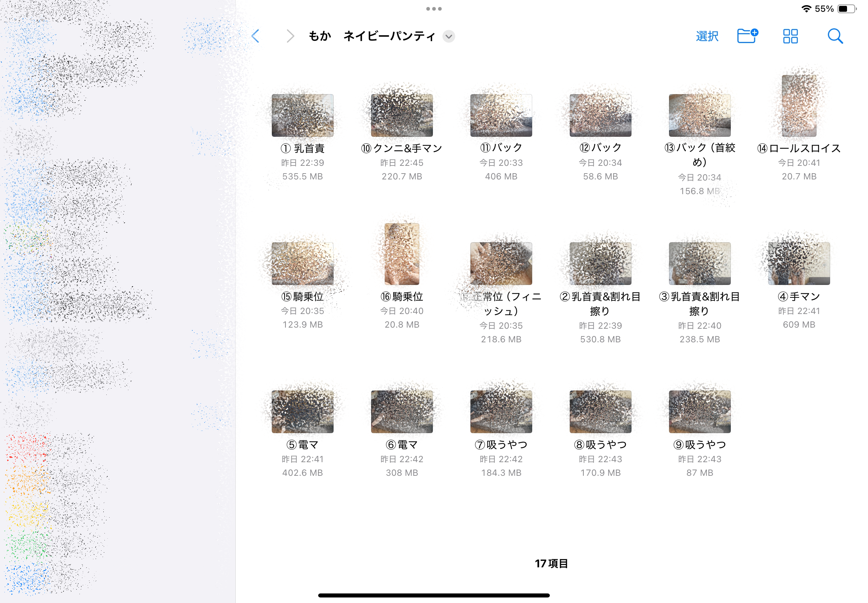Viewport: 868px width, 603px height.
Task: Open the ⑭ ロールスロイス video thumbnail
Action: click(x=798, y=107)
